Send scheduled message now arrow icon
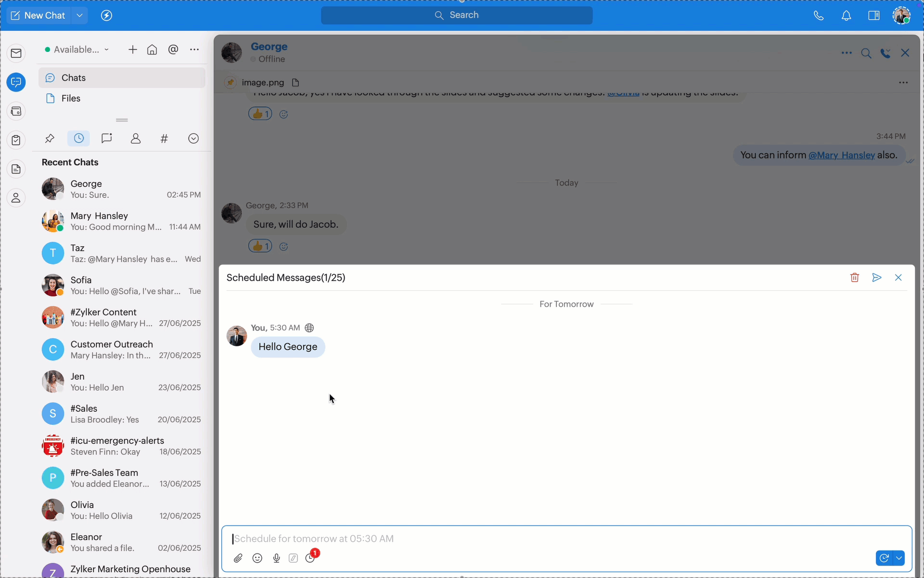This screenshot has height=578, width=924. 876,277
